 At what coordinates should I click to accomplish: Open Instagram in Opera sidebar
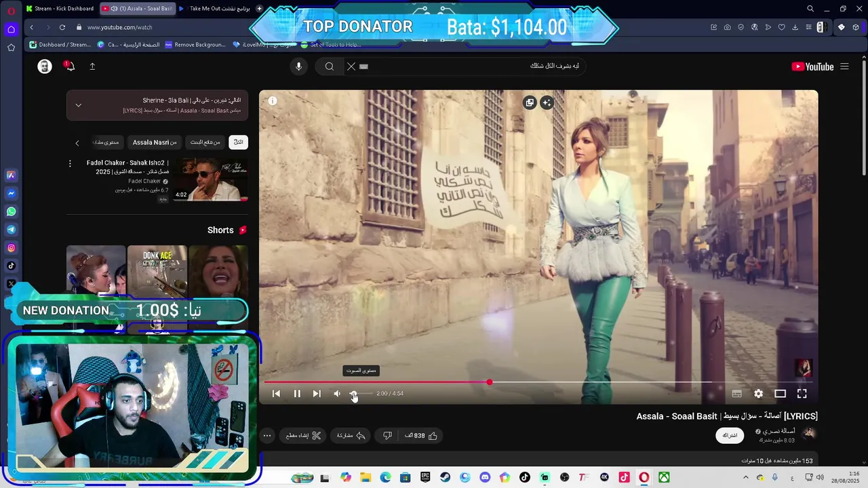pos(11,248)
